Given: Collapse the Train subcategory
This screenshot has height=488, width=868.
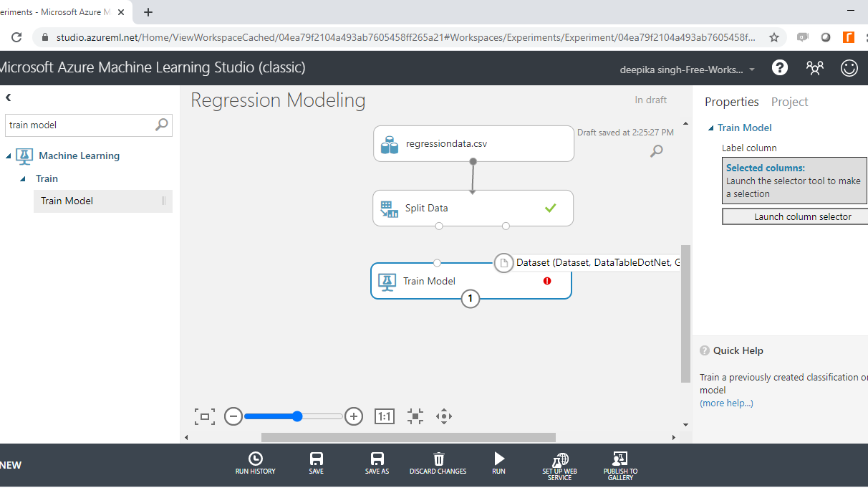Looking at the screenshot, I should point(22,179).
